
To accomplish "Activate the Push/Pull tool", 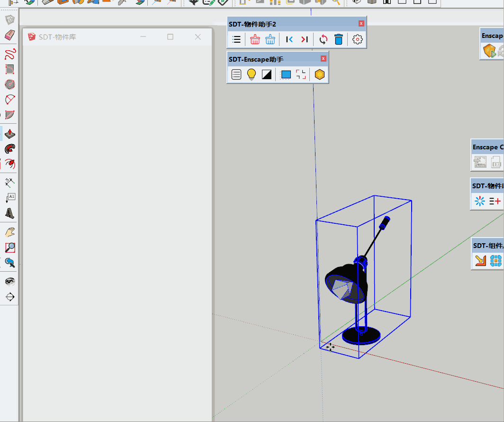I will point(9,134).
